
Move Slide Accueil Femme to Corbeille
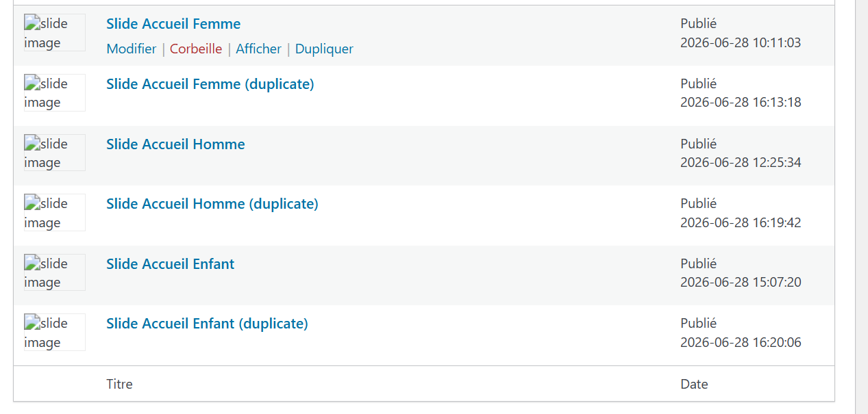[x=196, y=49]
